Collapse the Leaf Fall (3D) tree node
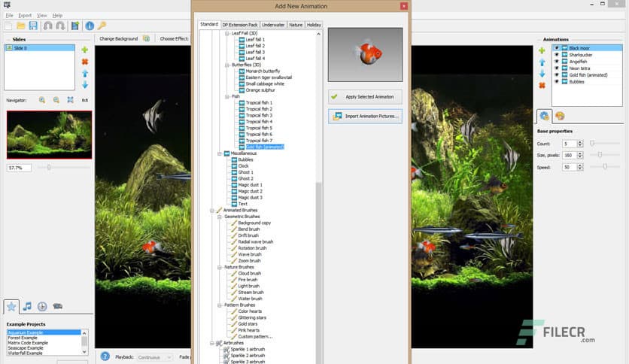Image resolution: width=629 pixels, height=364 pixels. 227,33
